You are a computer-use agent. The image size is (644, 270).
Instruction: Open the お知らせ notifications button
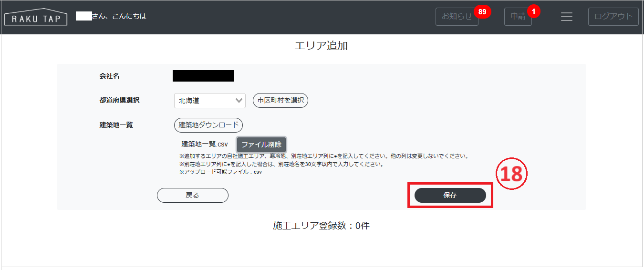point(457,16)
